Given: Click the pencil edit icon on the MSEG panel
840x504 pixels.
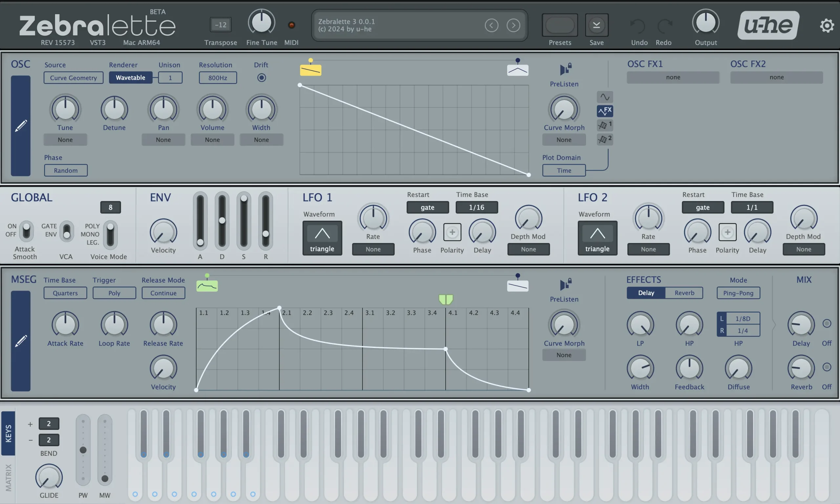Looking at the screenshot, I should point(21,341).
